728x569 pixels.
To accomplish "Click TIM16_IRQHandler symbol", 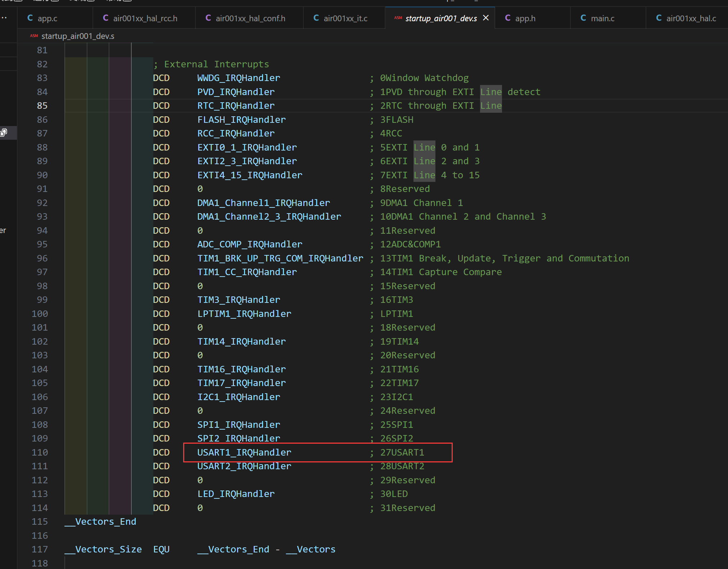I will pyautogui.click(x=241, y=369).
